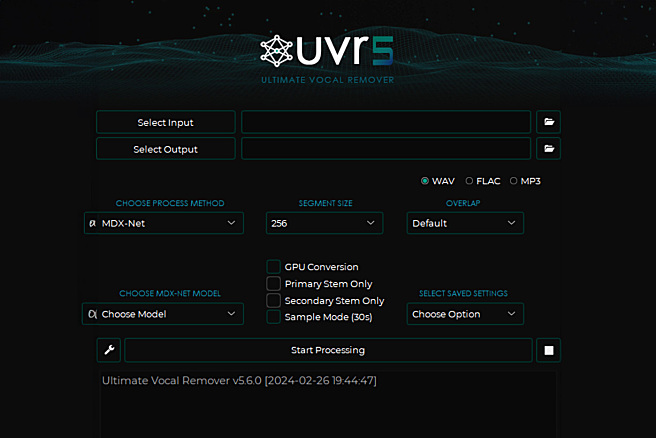The height and width of the screenshot is (438, 656).
Task: Enable Sample Mode (30s) checkbox
Action: tap(273, 317)
